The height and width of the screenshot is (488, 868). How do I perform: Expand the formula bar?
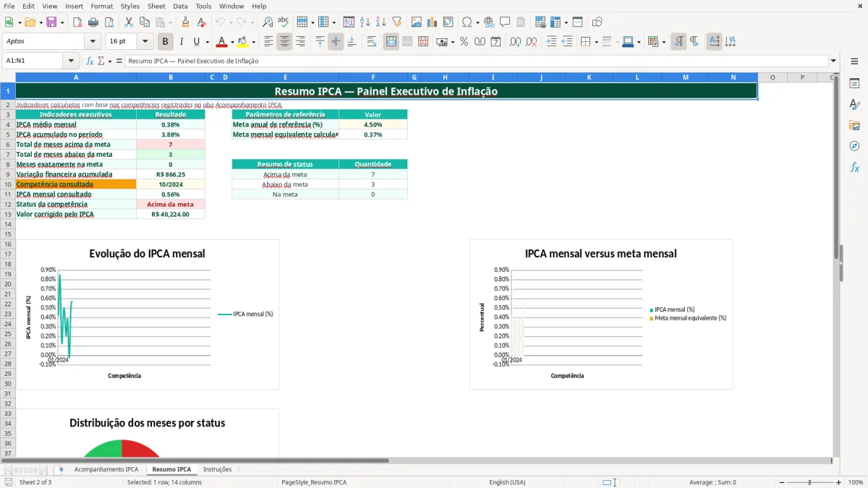pos(833,61)
